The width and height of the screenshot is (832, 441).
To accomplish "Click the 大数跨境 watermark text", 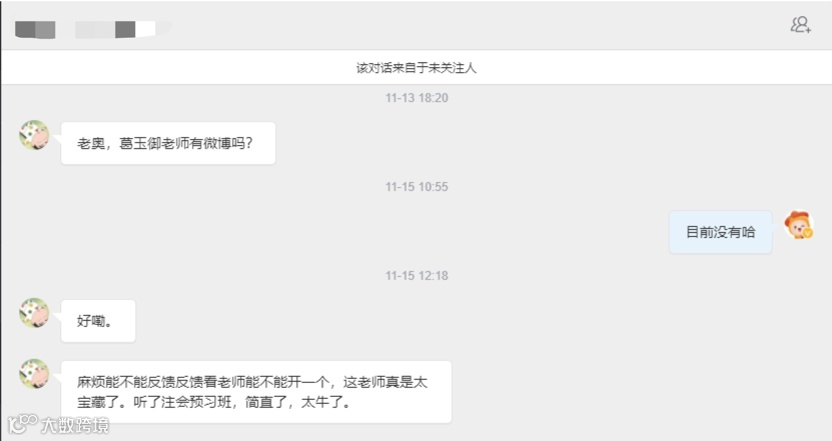I will tap(75, 425).
